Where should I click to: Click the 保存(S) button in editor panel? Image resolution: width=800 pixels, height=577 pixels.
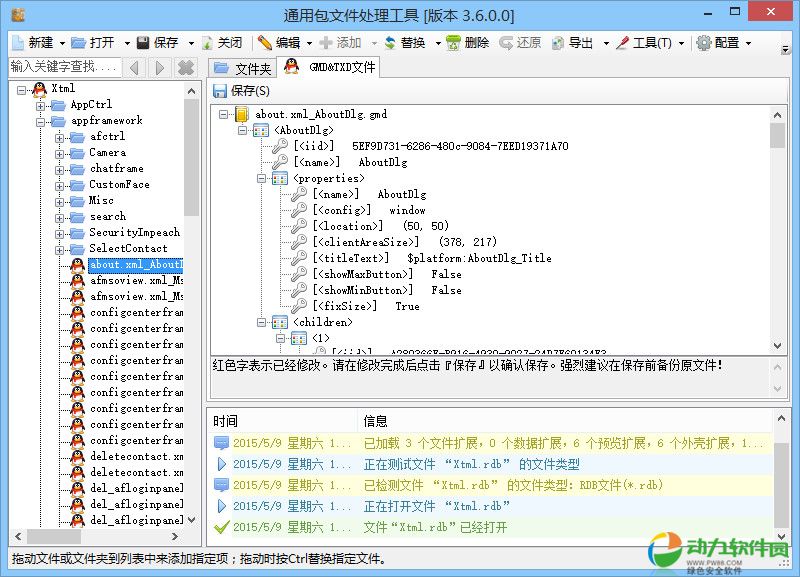(x=241, y=91)
